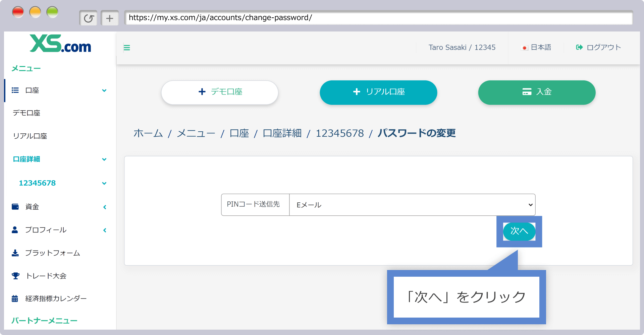This screenshot has width=644, height=335.
Task: Click the Japan flag language icon
Action: (525, 48)
